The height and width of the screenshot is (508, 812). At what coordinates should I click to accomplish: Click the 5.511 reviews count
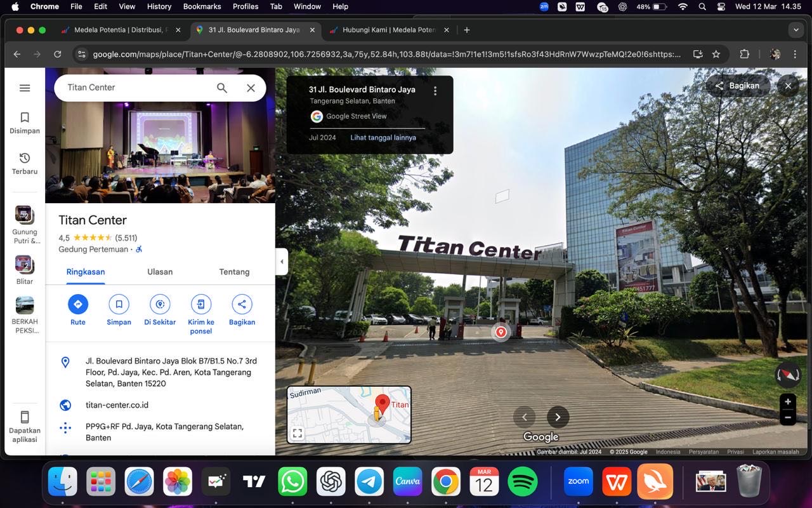pos(126,238)
